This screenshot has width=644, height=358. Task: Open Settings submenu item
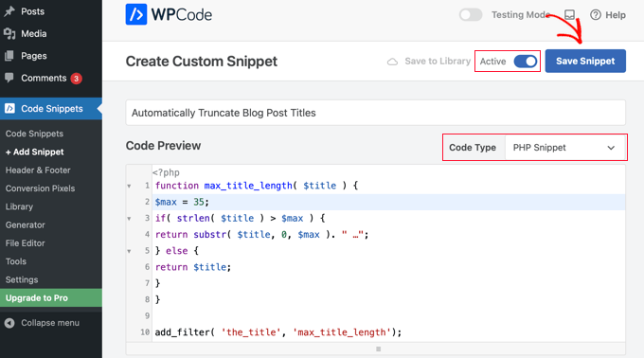(x=22, y=279)
